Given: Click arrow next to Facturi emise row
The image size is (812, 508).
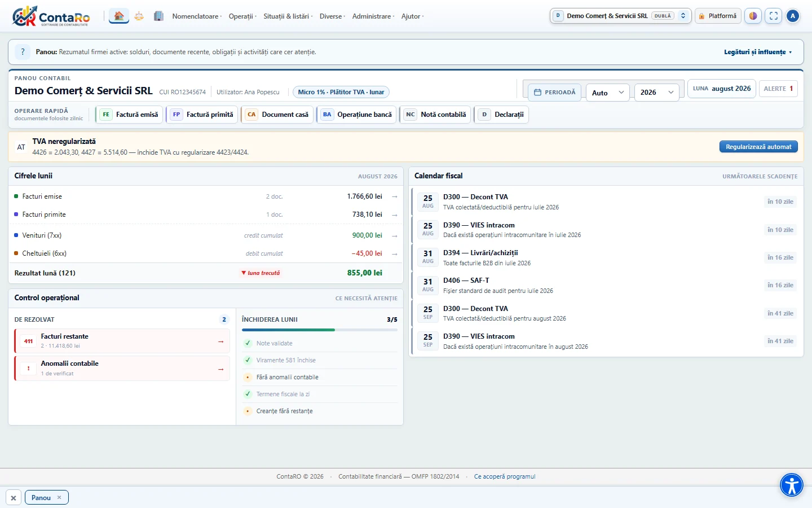Looking at the screenshot, I should click(x=395, y=196).
